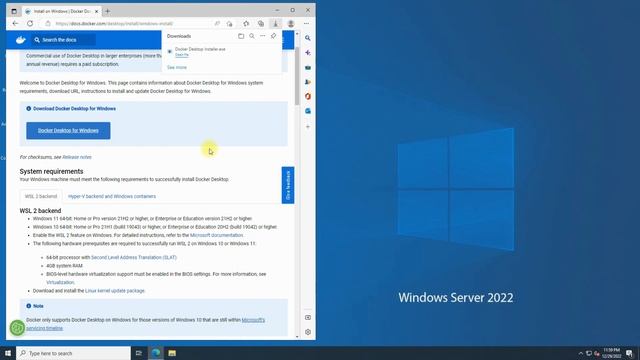Click the taskbar Type here to search box

(73, 353)
